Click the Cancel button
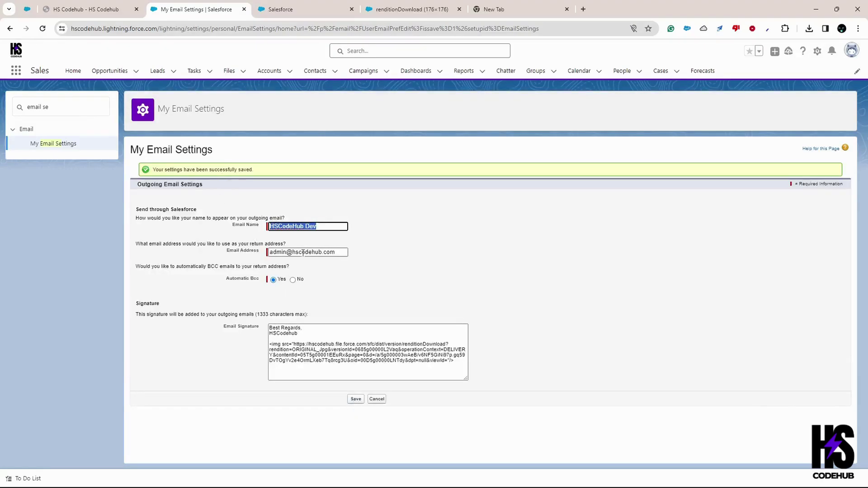This screenshot has width=868, height=488. [x=376, y=399]
